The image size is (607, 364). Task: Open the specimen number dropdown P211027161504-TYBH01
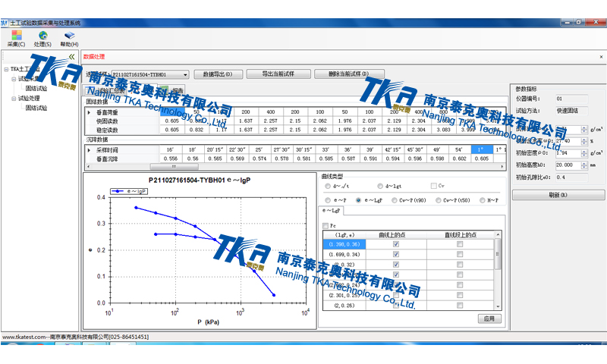click(185, 74)
